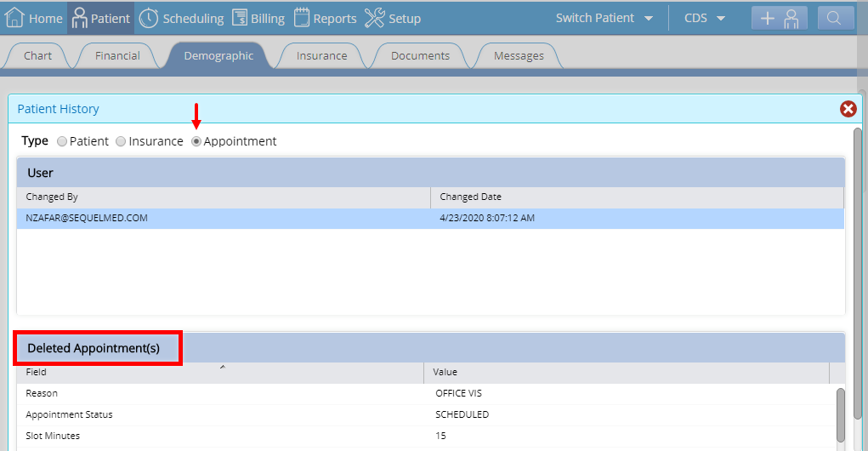
Task: Click the deleted appointments list scrollbar
Action: tap(840, 415)
